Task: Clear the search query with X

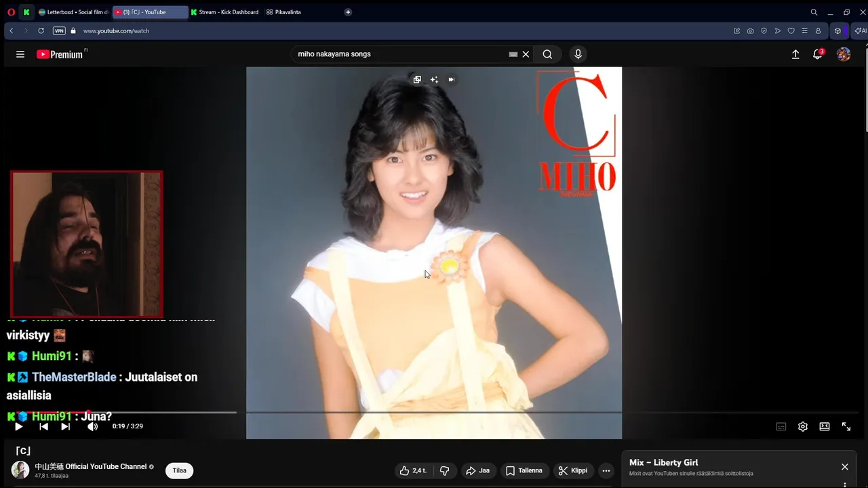Action: (526, 54)
